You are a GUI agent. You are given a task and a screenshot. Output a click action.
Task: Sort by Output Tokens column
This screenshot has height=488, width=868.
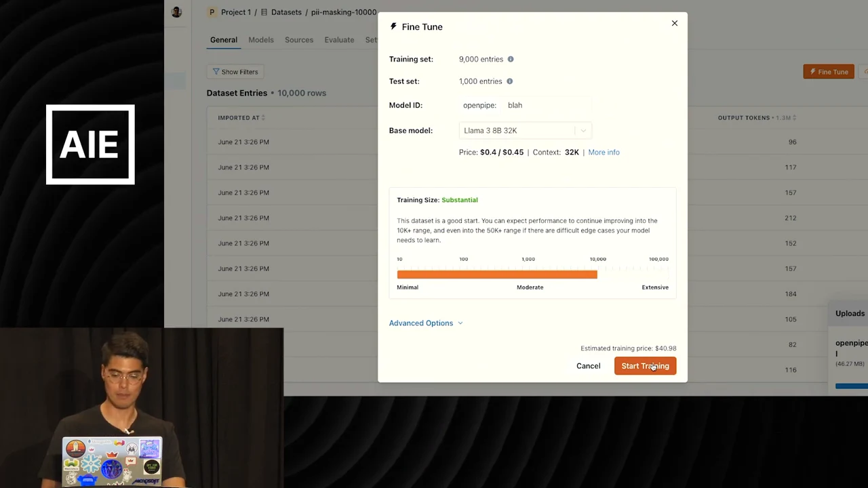(x=757, y=118)
